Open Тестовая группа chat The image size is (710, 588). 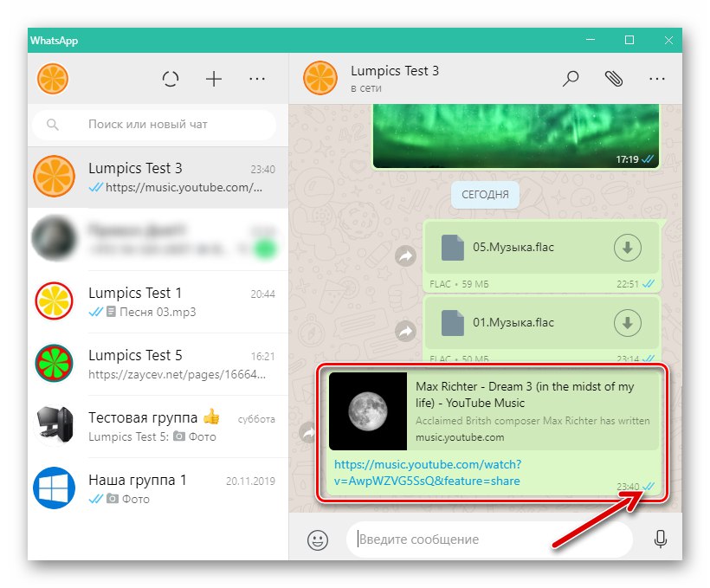click(x=158, y=427)
